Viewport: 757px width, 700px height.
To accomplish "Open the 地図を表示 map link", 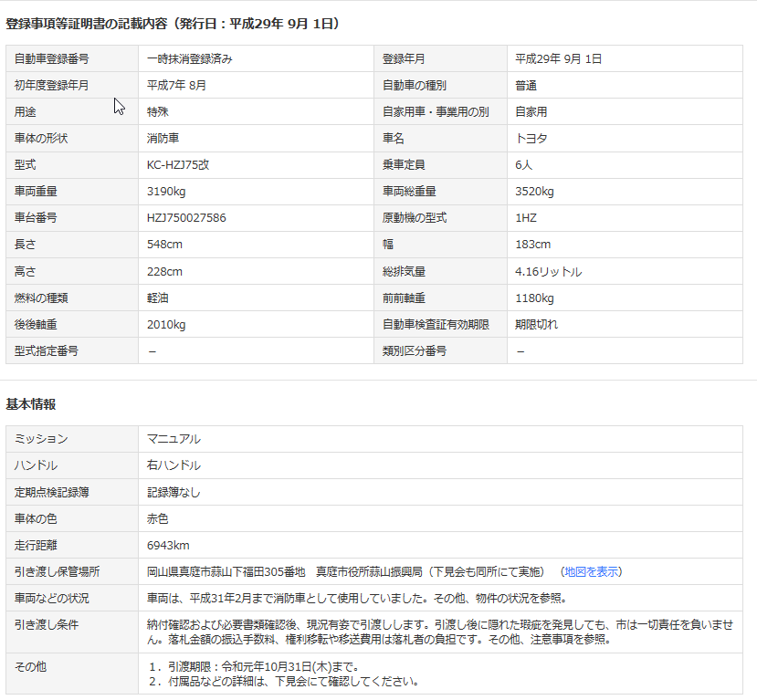I will click(x=592, y=571).
